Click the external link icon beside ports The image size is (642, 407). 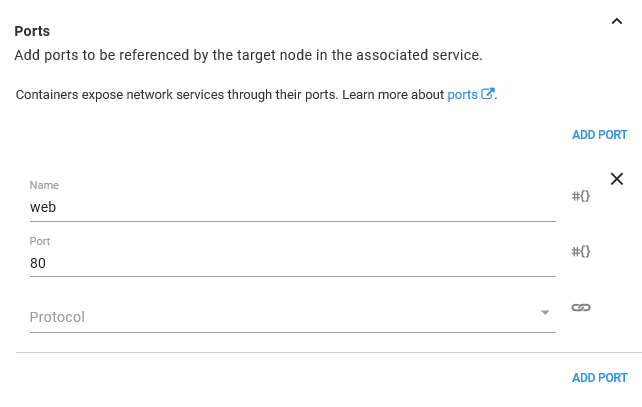coord(488,95)
